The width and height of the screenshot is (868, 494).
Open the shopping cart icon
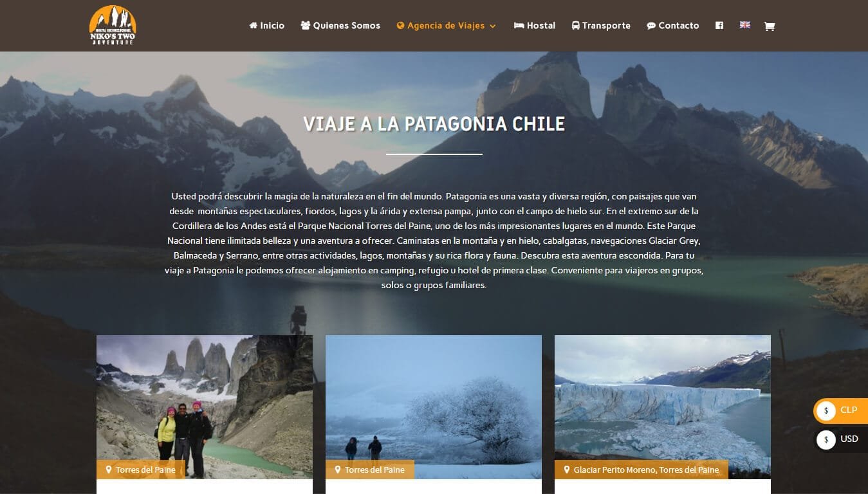click(x=769, y=26)
